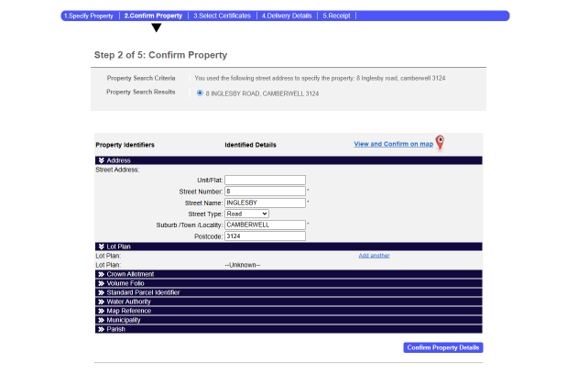Collapse the Lot Plan section
The image size is (567, 373).
(x=289, y=246)
